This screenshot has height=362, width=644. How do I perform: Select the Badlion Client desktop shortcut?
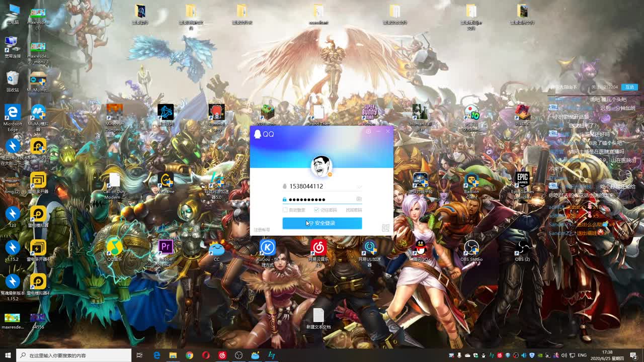point(471,186)
